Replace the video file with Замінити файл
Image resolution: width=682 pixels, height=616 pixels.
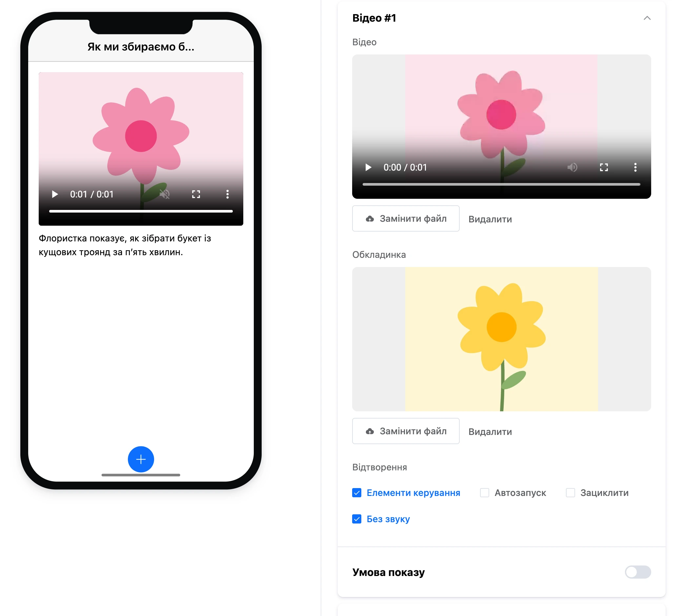406,219
